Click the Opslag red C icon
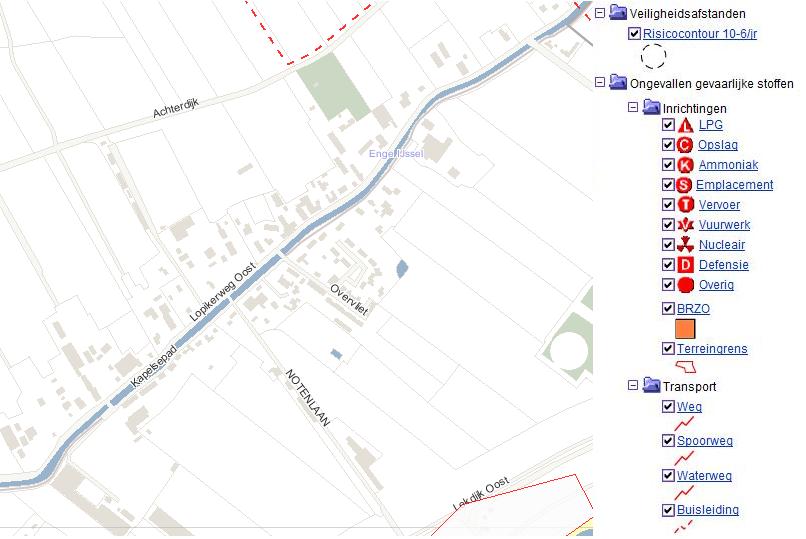Screen dimensions: 806x539 685,146
